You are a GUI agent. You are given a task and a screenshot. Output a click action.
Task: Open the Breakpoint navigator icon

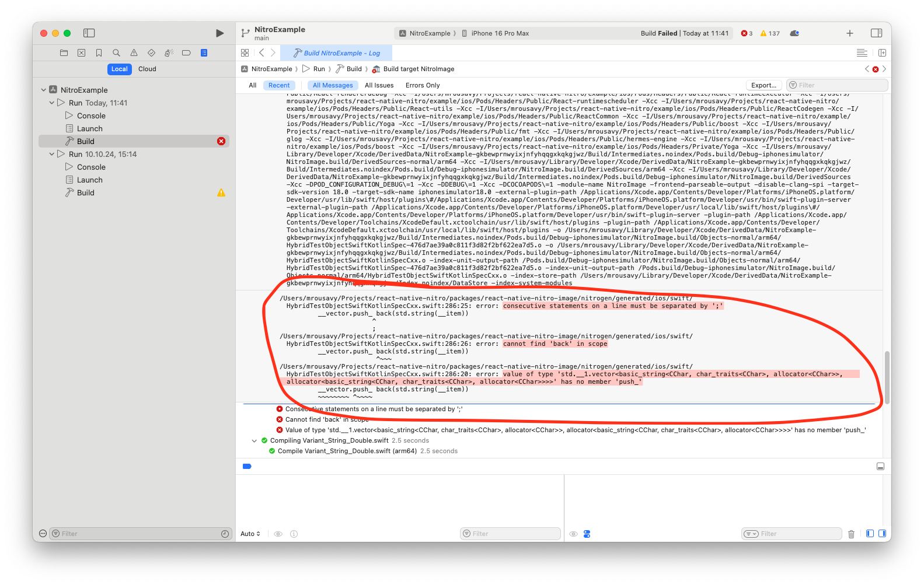(186, 53)
